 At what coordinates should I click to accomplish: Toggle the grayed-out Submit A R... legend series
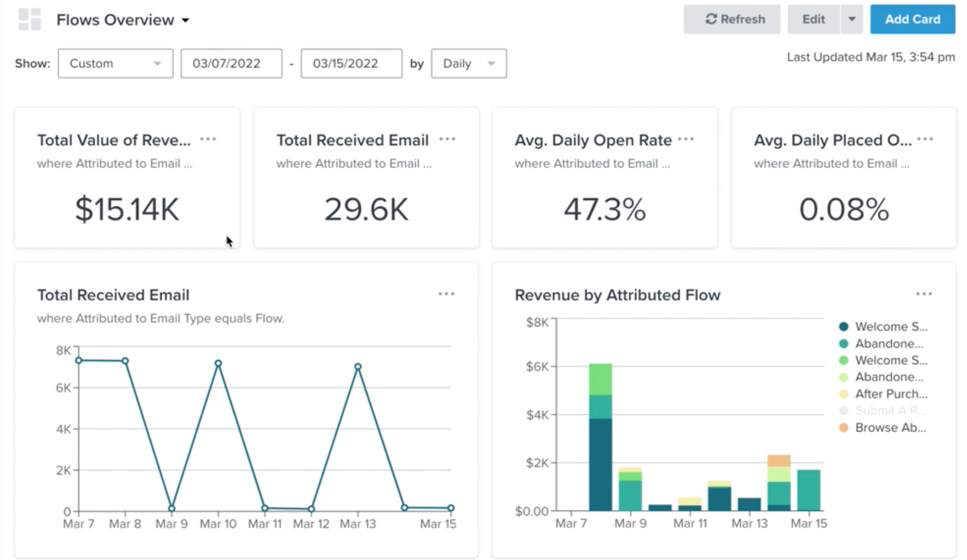(890, 411)
